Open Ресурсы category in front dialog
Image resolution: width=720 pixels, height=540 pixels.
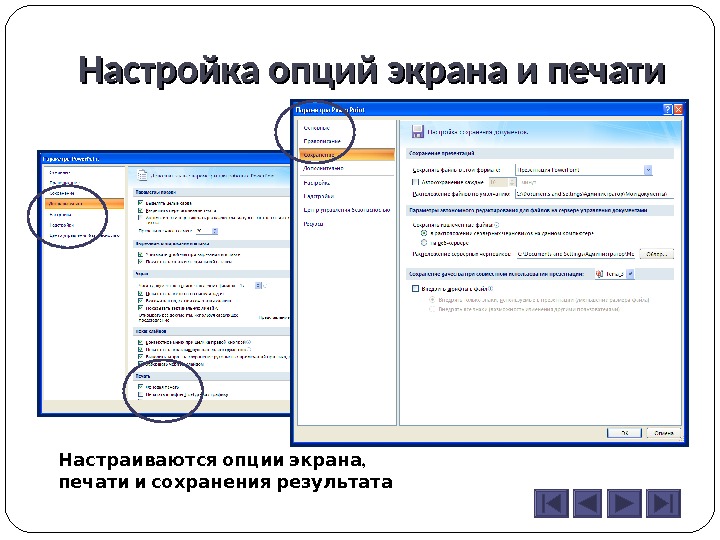[314, 224]
